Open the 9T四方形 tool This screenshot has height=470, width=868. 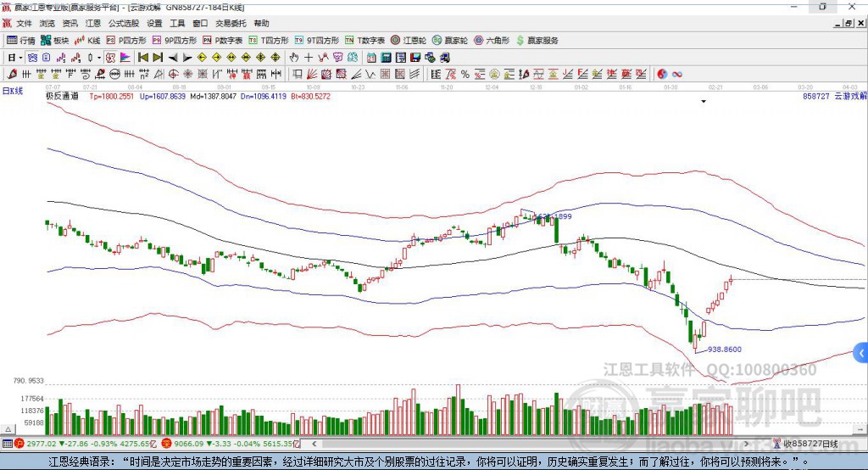pos(317,41)
